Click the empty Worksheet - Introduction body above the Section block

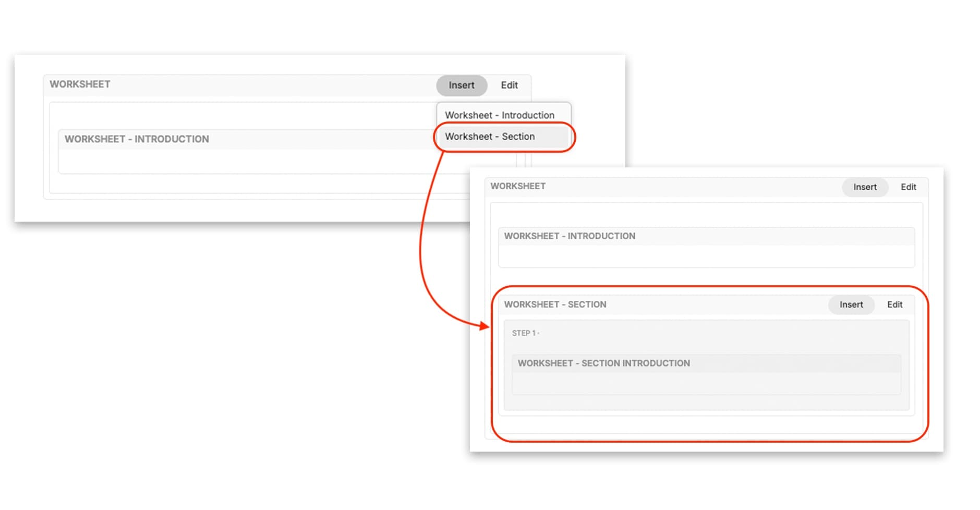pyautogui.click(x=706, y=256)
